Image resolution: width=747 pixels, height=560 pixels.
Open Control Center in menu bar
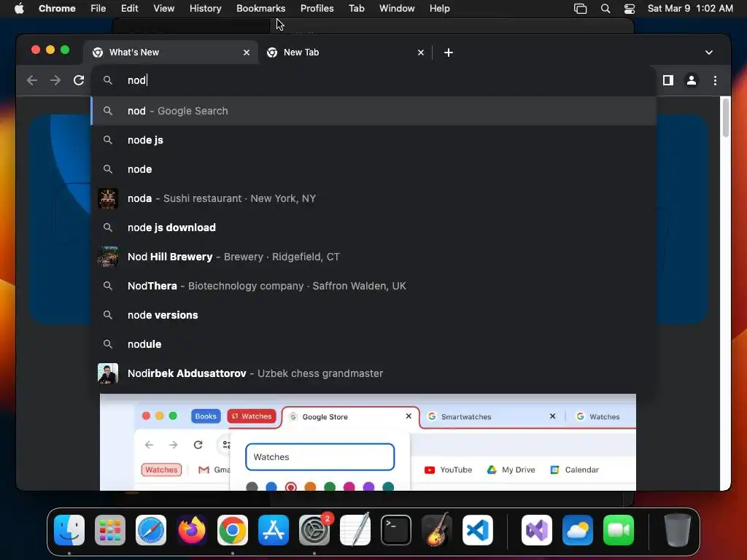[x=630, y=9]
